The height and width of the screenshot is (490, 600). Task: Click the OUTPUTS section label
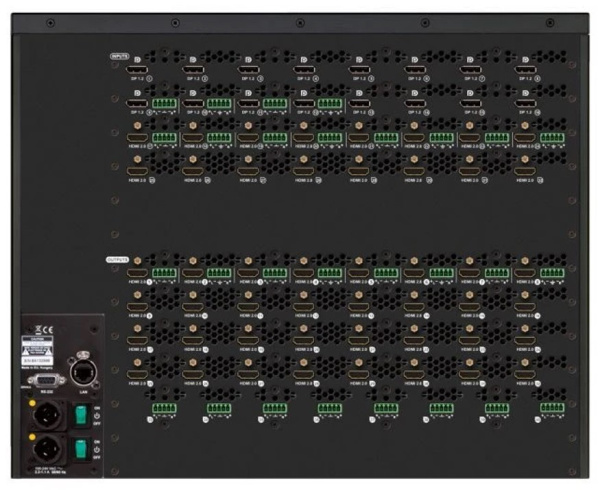118,260
